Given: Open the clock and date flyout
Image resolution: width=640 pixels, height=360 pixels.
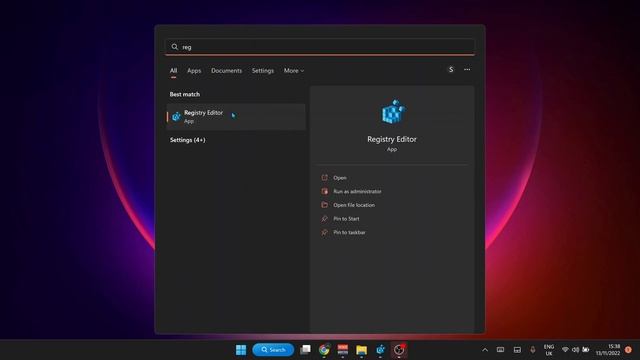Looking at the screenshot, I should 608,350.
